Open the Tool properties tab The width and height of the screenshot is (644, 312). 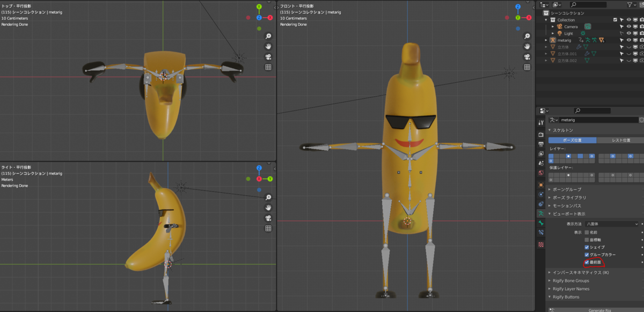(x=541, y=123)
